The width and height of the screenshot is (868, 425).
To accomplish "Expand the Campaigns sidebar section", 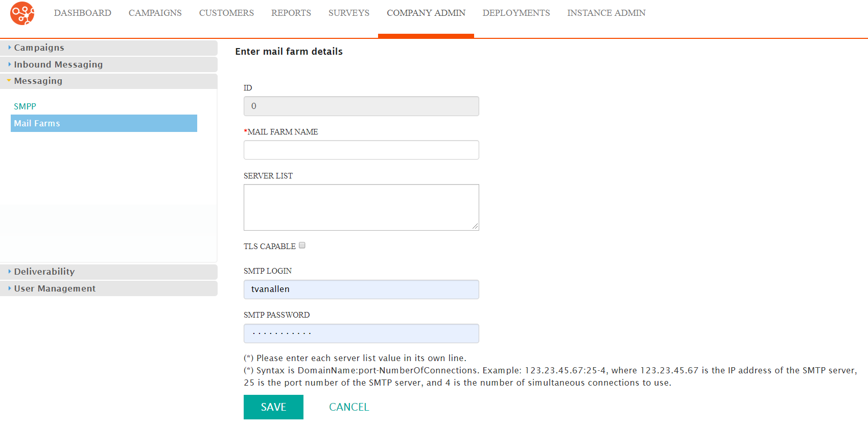I will pyautogui.click(x=109, y=48).
